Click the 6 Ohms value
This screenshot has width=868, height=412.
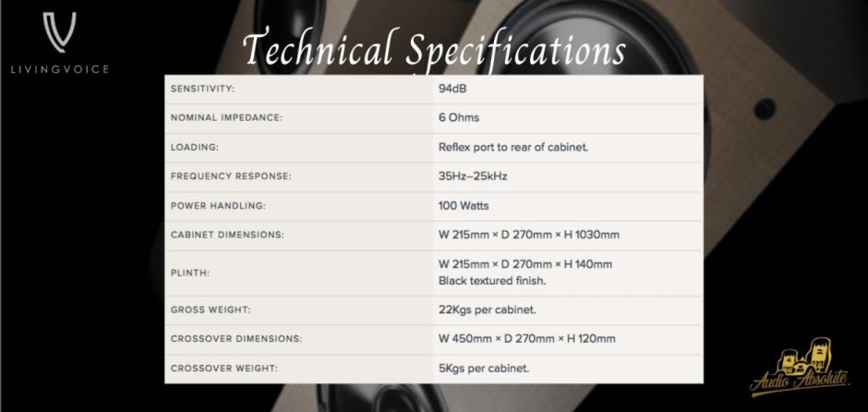pos(459,118)
